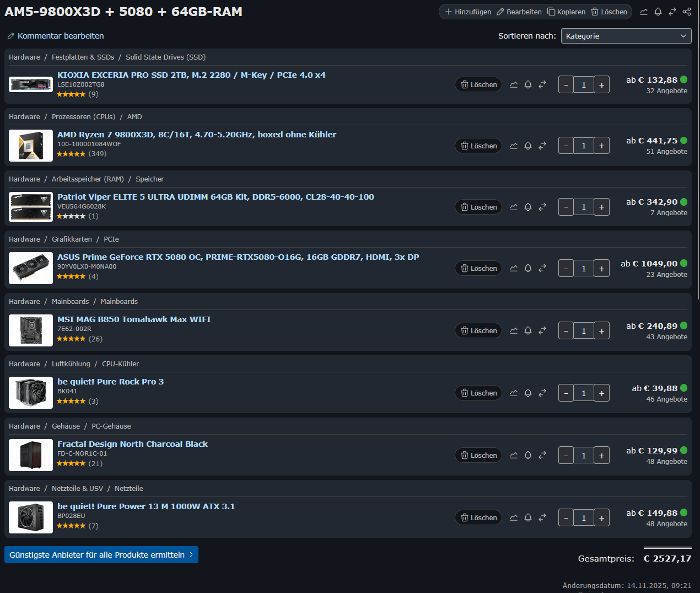
Task: Click Hinzufügen to add a product
Action: click(x=468, y=12)
